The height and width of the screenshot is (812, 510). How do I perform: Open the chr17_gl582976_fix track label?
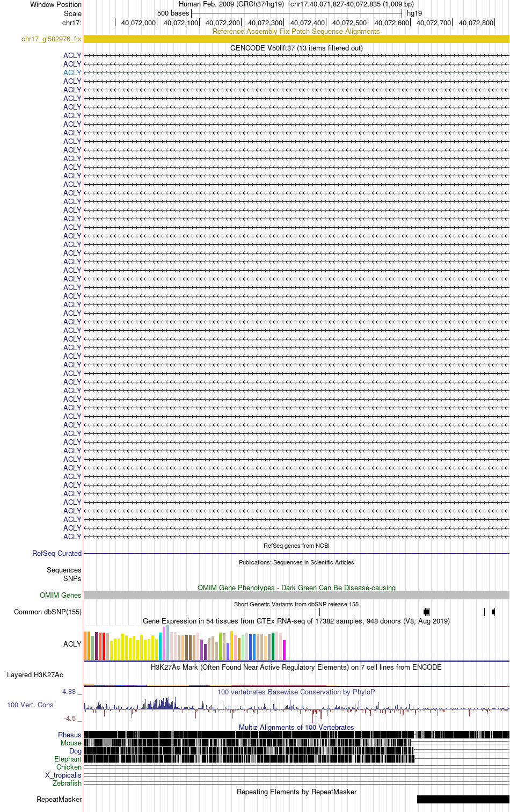point(52,39)
